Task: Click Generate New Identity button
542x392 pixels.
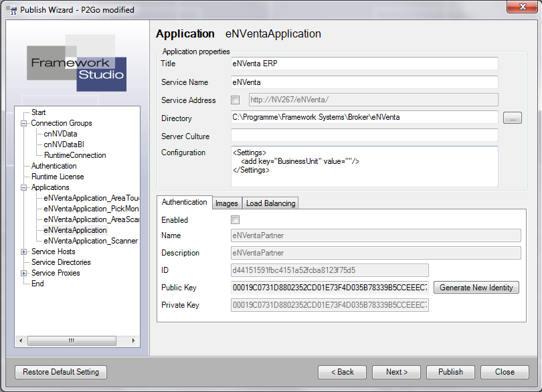Action: point(476,288)
